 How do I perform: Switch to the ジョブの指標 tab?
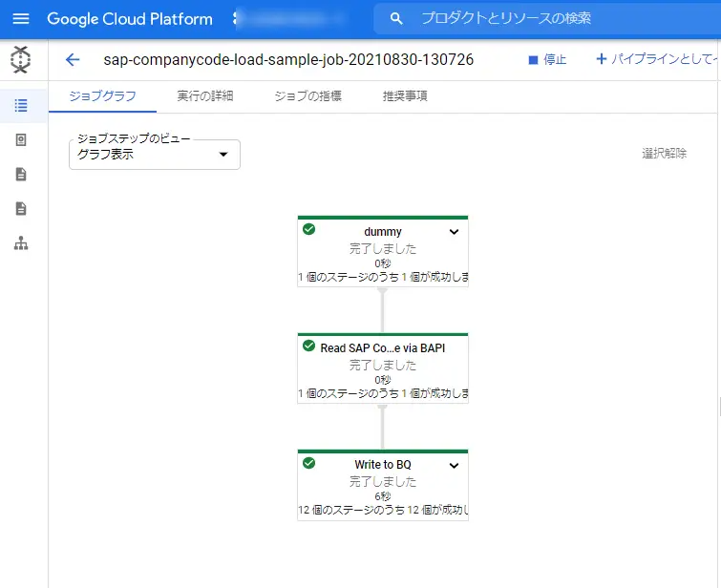[x=308, y=96]
